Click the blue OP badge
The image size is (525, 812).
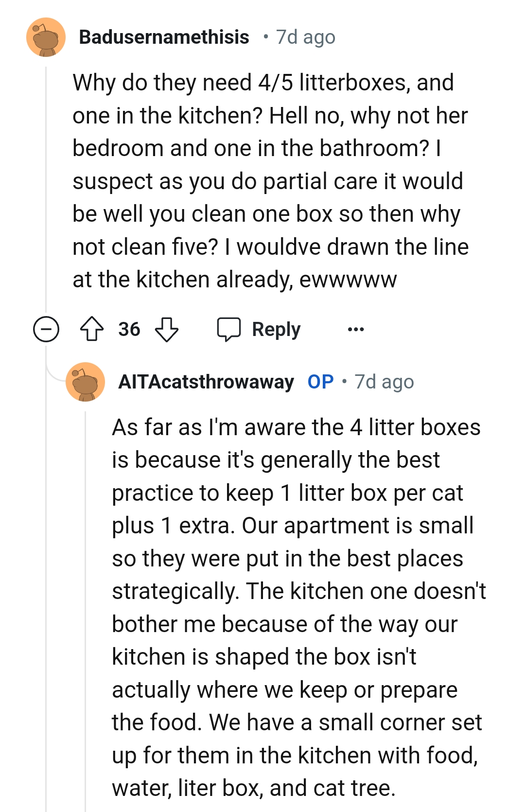[320, 382]
